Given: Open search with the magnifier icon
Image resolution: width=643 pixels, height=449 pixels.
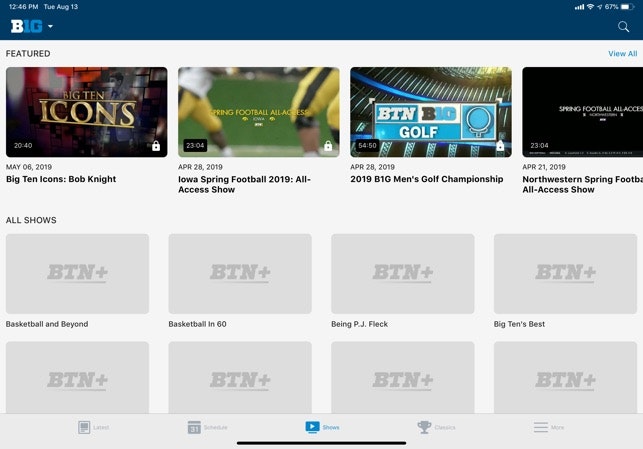Looking at the screenshot, I should pos(623,27).
